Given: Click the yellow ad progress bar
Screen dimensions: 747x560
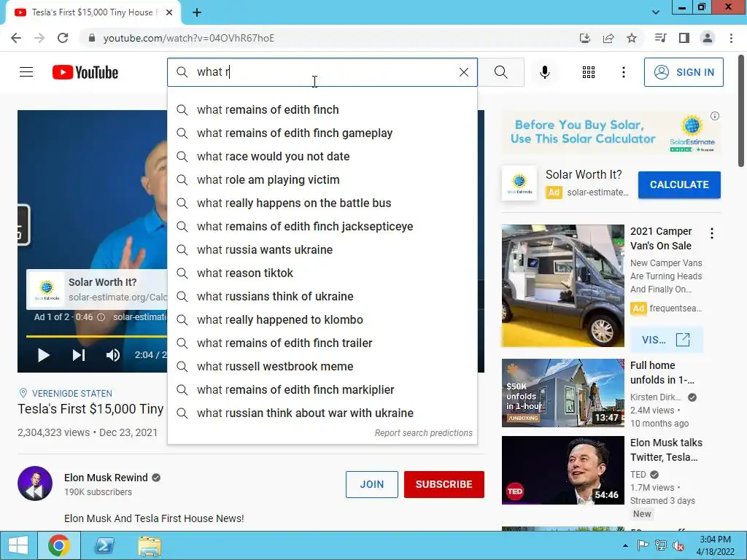Looking at the screenshot, I should click(x=96, y=336).
